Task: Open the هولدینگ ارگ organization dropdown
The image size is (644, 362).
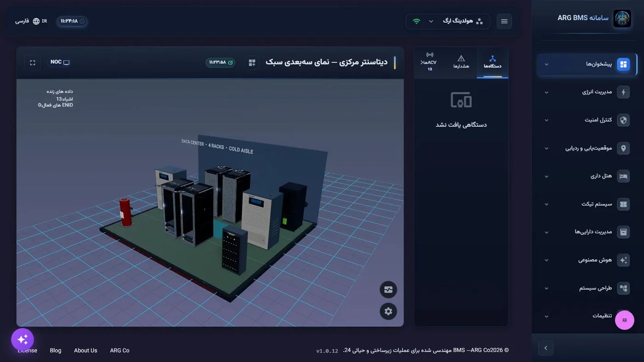Action: [x=448, y=22]
